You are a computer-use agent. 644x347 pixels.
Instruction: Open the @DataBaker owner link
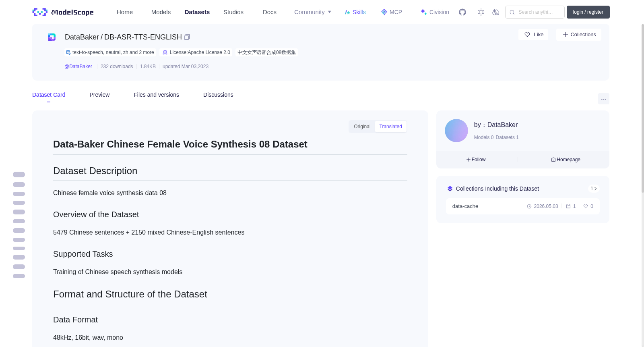[x=78, y=66]
